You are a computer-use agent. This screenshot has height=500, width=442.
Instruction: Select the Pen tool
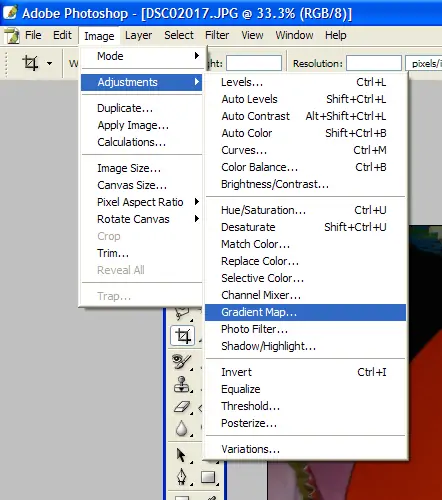(181, 477)
